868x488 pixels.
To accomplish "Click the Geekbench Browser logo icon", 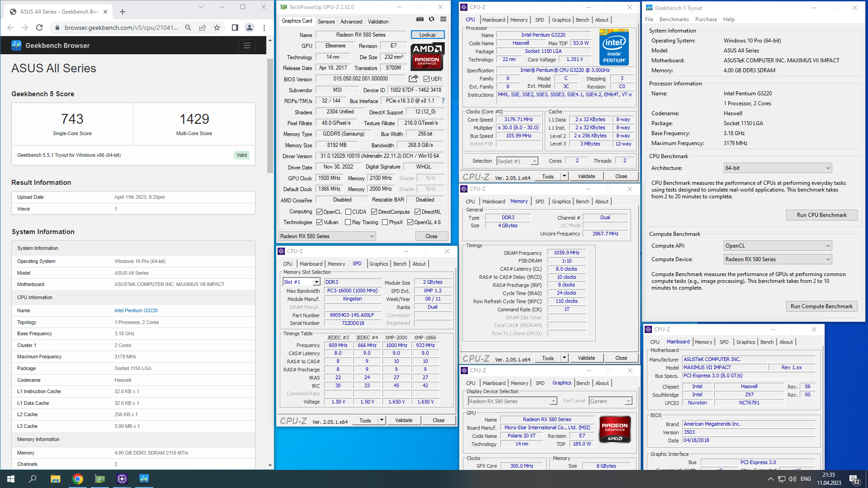I will (16, 45).
